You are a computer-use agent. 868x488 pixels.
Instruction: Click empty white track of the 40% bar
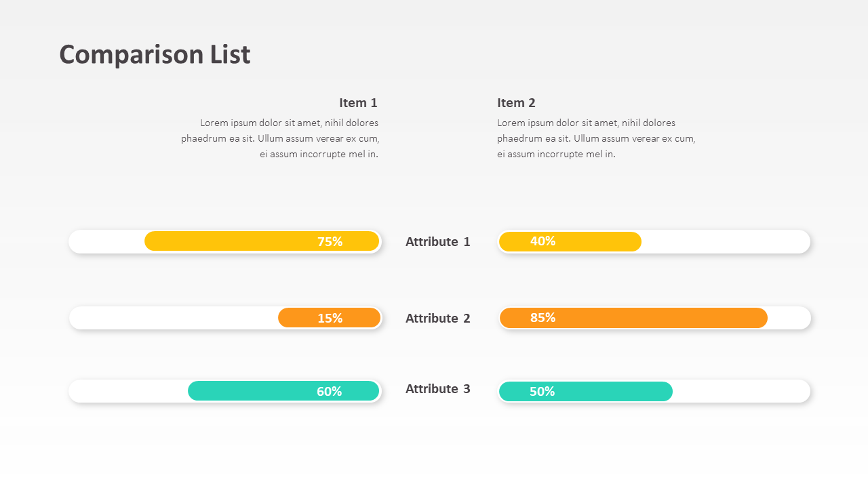(724, 241)
